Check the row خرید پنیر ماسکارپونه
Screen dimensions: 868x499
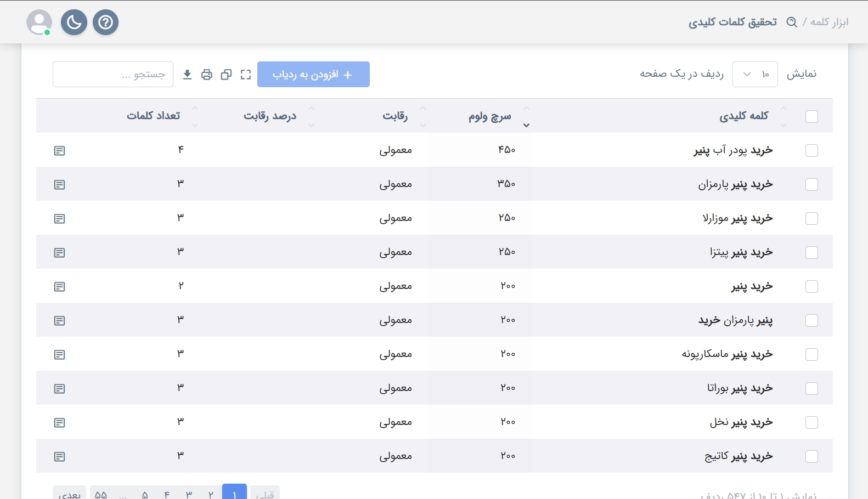tap(811, 355)
